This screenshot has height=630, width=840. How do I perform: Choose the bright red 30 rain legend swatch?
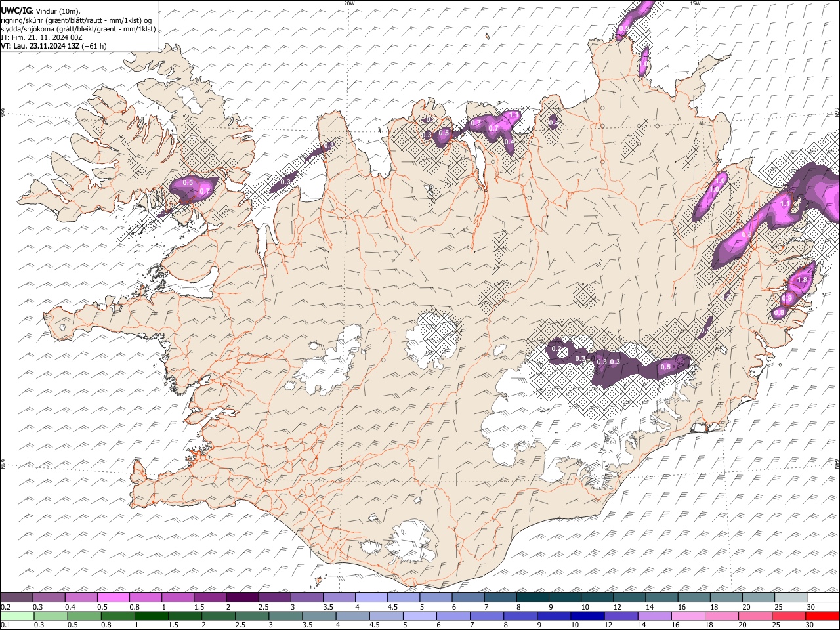[822, 616]
